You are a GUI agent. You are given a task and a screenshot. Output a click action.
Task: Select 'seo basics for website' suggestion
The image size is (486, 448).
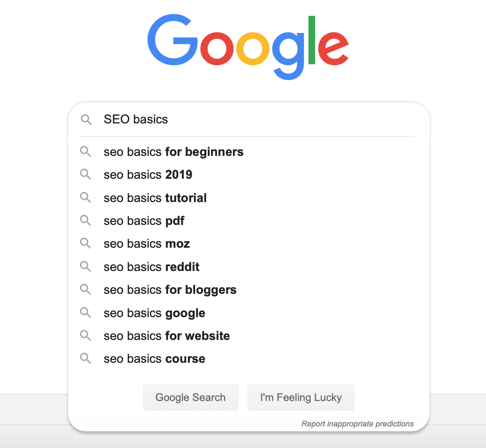coord(249,336)
